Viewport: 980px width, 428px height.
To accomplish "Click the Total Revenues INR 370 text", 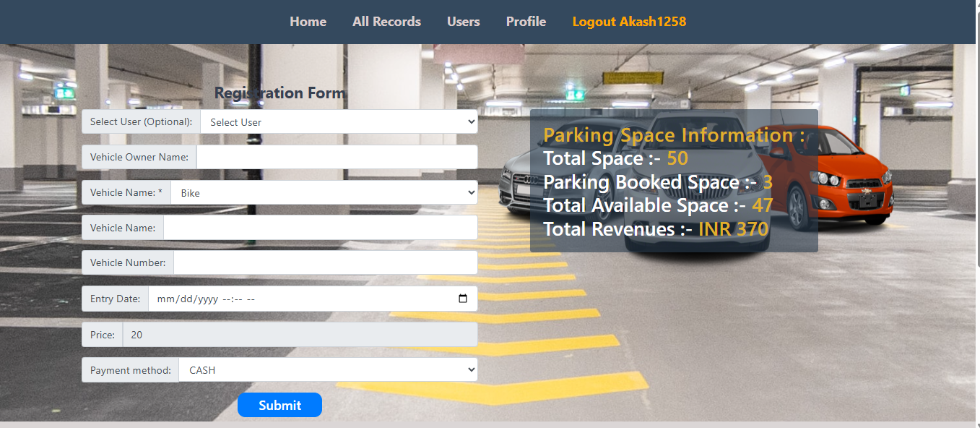I will [655, 229].
